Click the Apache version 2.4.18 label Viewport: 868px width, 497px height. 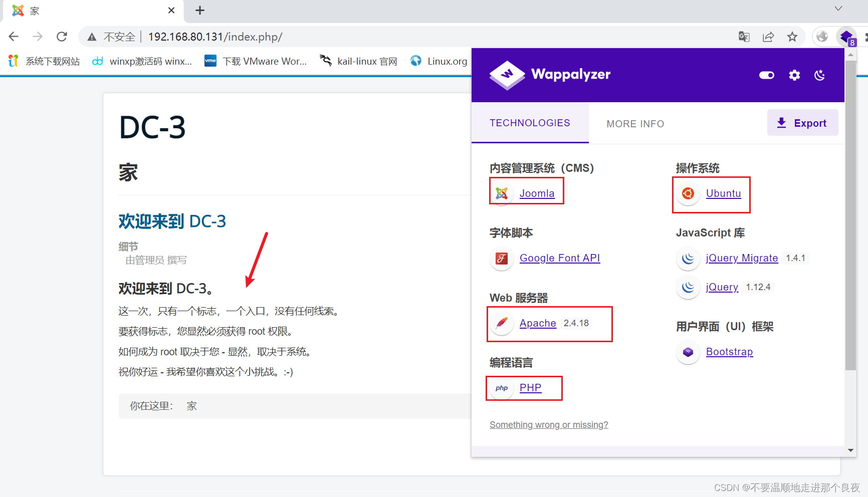[x=576, y=323]
